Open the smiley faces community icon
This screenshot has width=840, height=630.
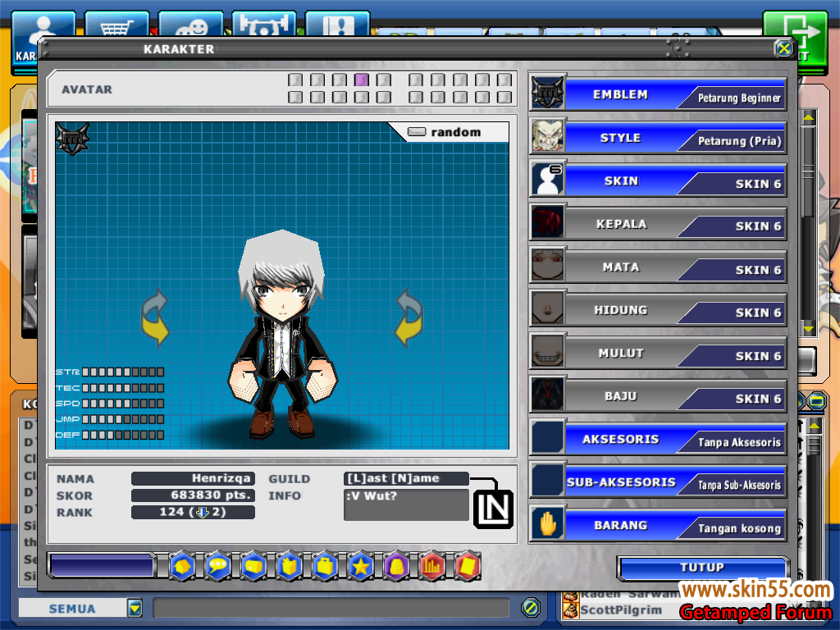click(190, 25)
